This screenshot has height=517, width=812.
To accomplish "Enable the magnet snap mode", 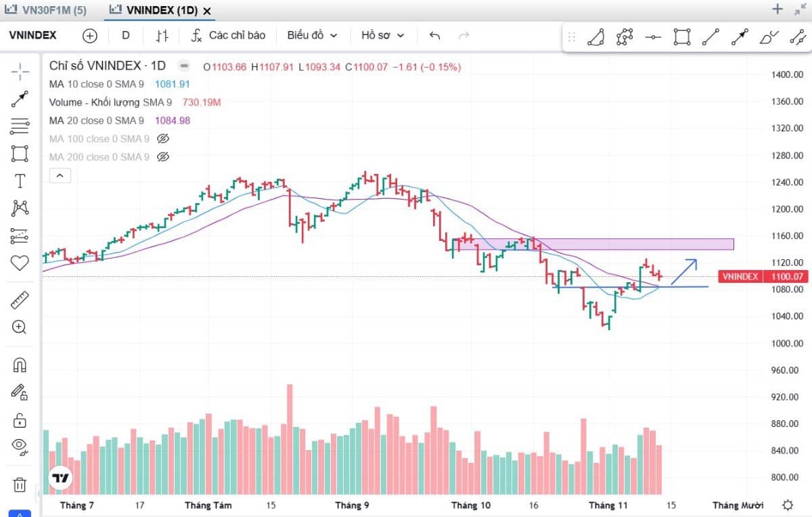I will click(x=20, y=365).
